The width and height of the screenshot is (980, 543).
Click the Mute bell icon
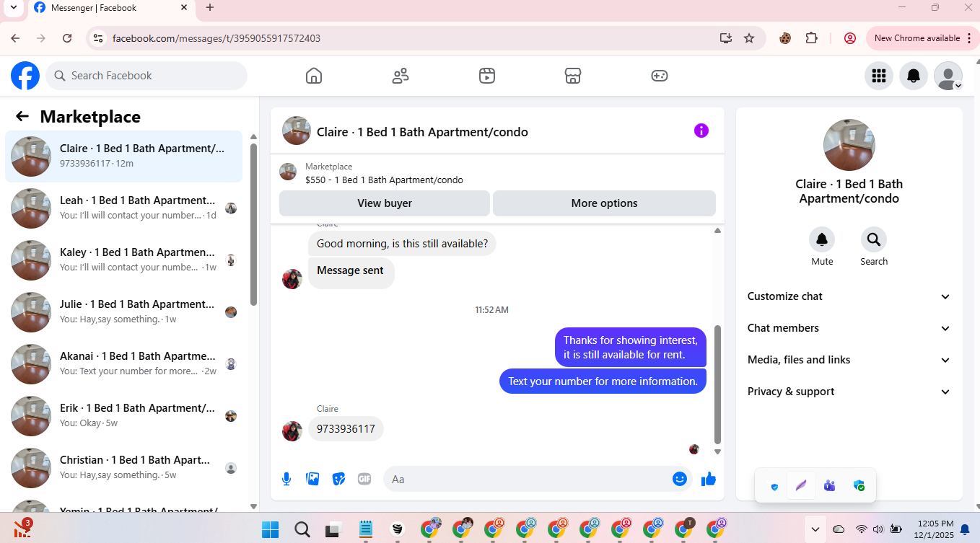822,239
